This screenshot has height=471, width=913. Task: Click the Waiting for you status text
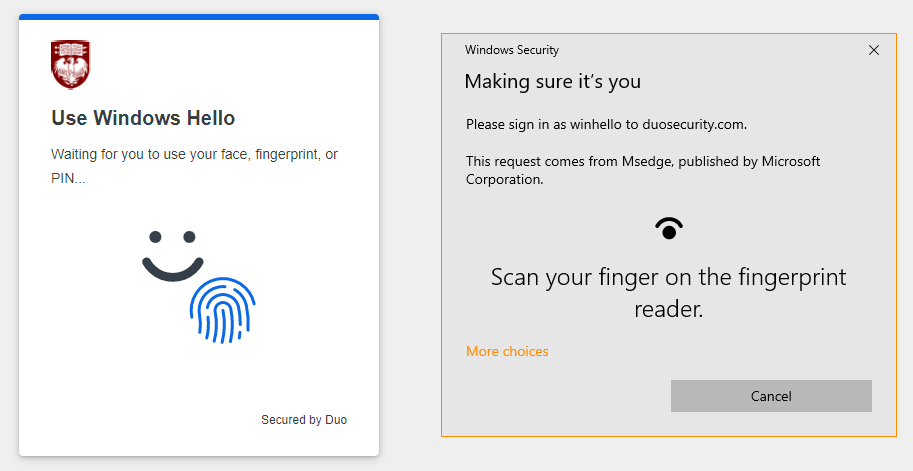coord(199,154)
